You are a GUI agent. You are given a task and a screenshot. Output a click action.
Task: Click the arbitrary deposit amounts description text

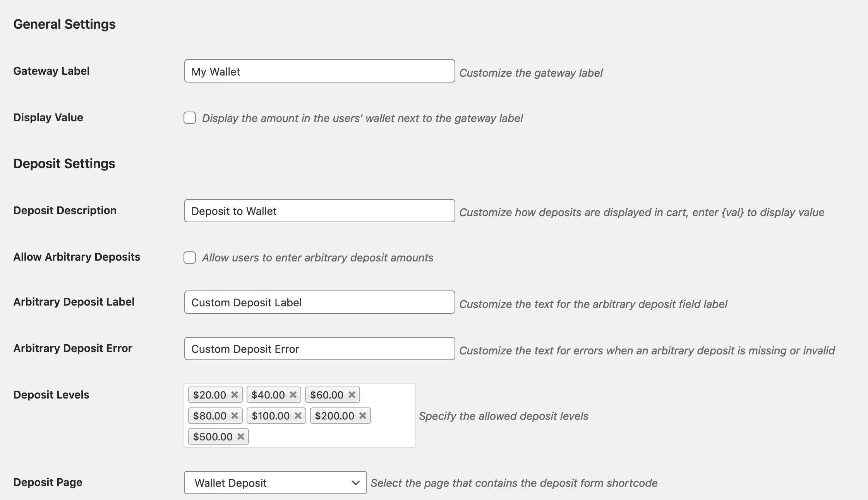click(317, 258)
